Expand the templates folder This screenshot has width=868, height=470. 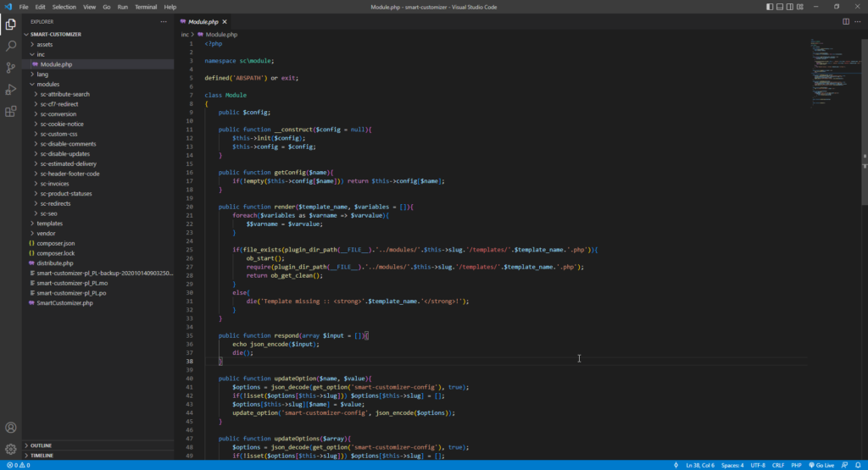pyautogui.click(x=98, y=224)
